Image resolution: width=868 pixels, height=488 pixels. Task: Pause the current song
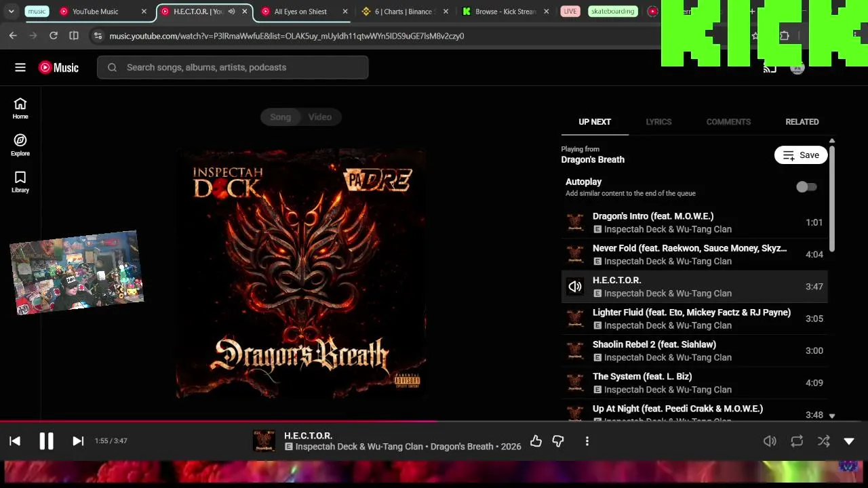click(x=46, y=441)
